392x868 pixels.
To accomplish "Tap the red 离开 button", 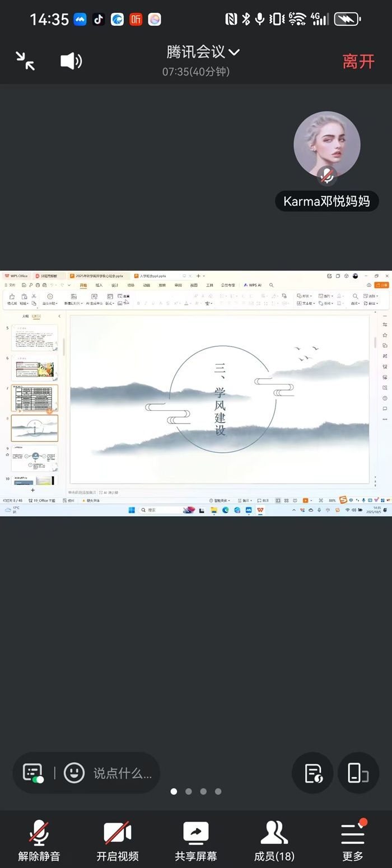I will pos(358,61).
